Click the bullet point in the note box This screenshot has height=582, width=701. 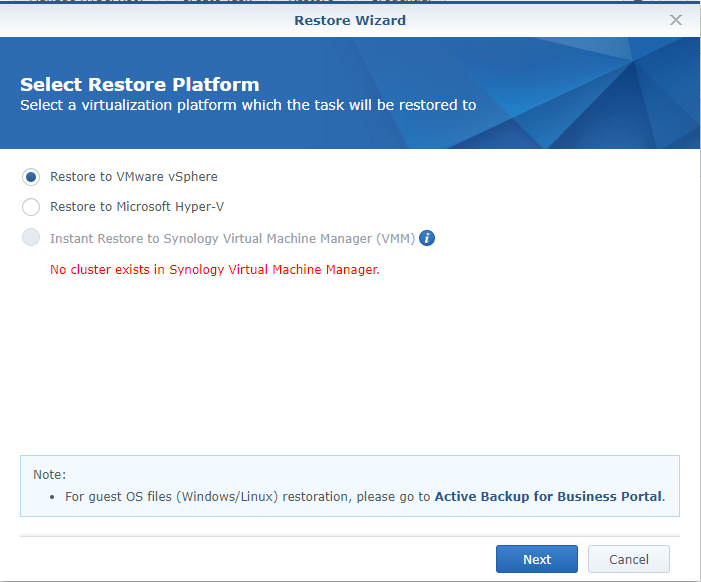pos(53,497)
